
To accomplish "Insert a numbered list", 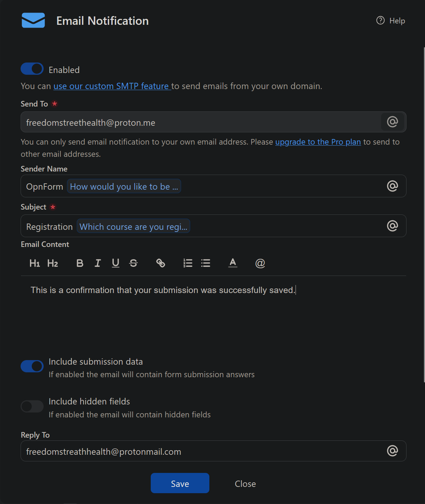I will 188,263.
